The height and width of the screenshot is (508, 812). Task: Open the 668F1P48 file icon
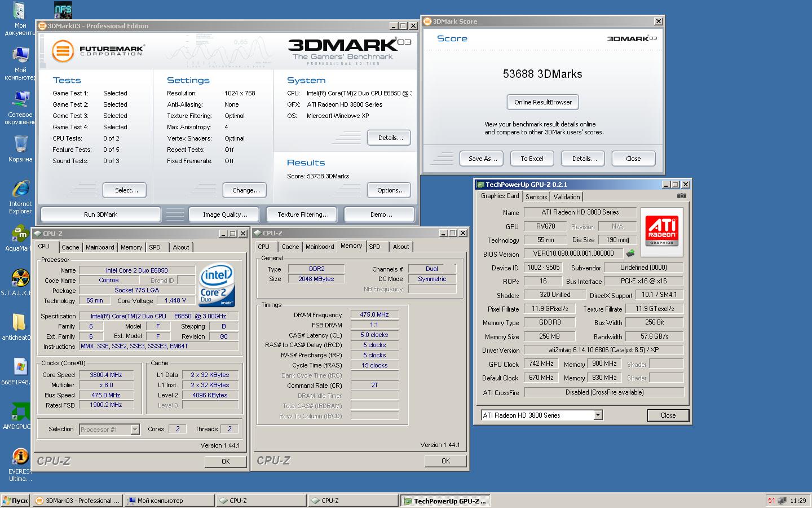click(19, 371)
